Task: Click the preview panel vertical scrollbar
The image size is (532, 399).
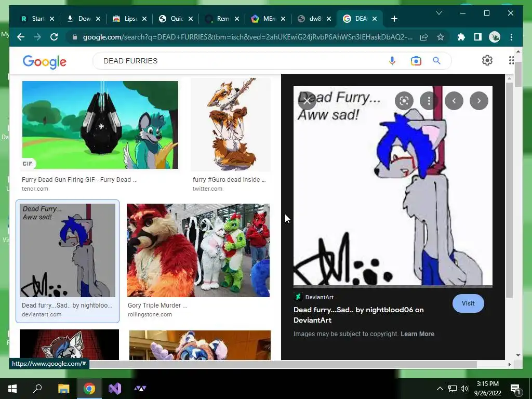Action: [509, 190]
